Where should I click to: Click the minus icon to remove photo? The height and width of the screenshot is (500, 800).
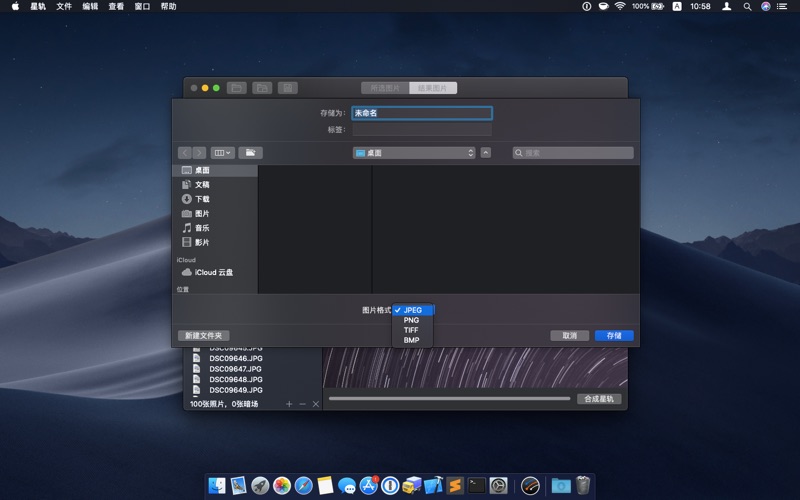tap(302, 404)
